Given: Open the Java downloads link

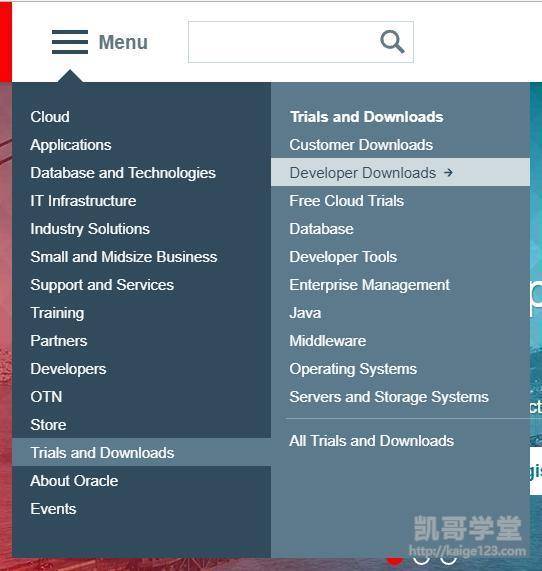Looking at the screenshot, I should click(x=305, y=313).
